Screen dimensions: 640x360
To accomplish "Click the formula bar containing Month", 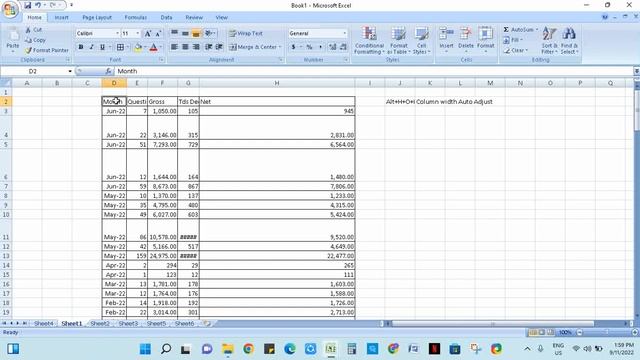I will tap(373, 71).
